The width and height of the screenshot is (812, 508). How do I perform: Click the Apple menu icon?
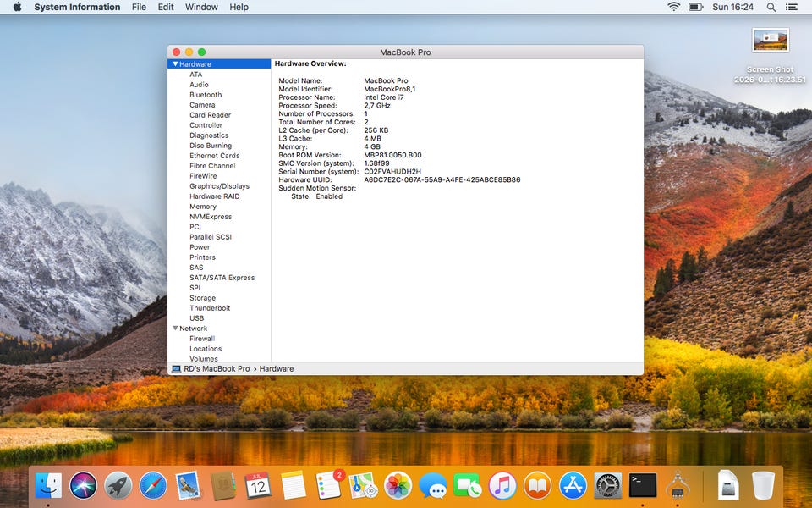click(x=17, y=8)
